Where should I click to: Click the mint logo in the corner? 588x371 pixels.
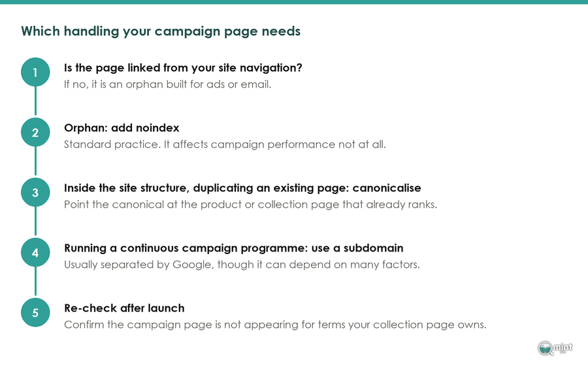click(555, 347)
